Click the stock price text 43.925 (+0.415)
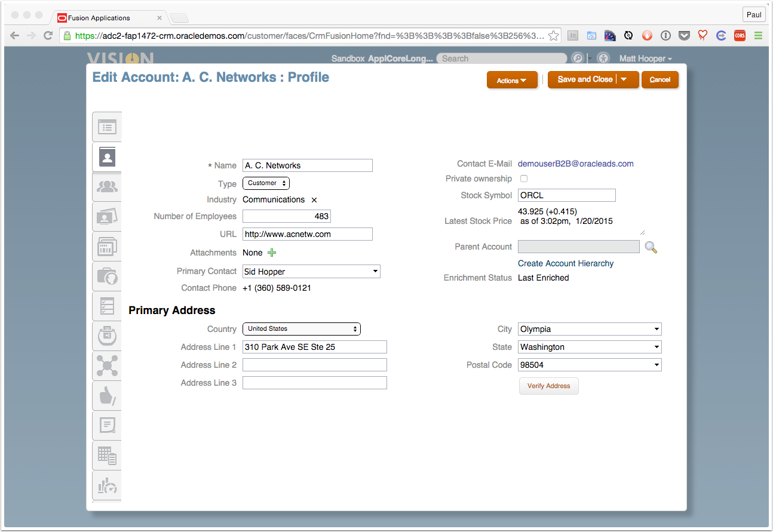 (547, 211)
